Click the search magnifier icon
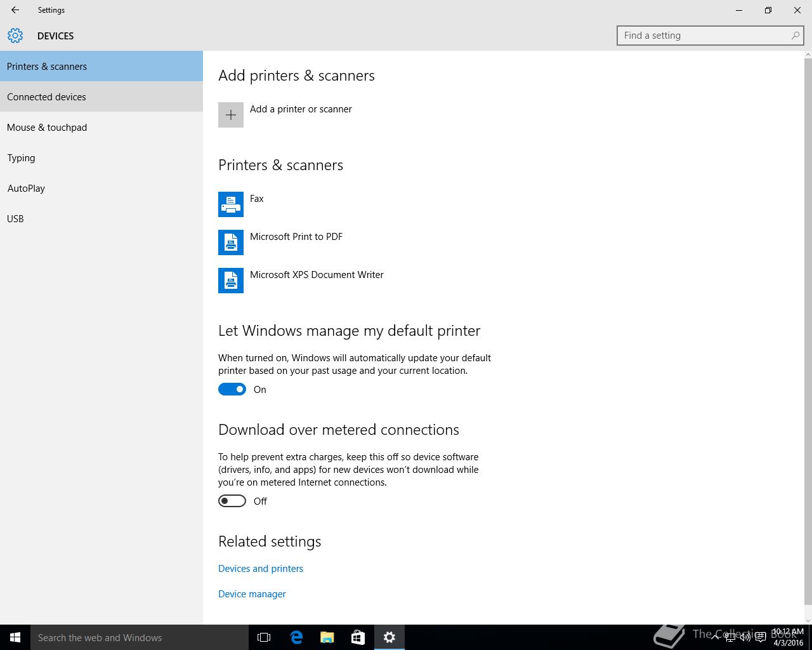812x650 pixels. (x=795, y=36)
